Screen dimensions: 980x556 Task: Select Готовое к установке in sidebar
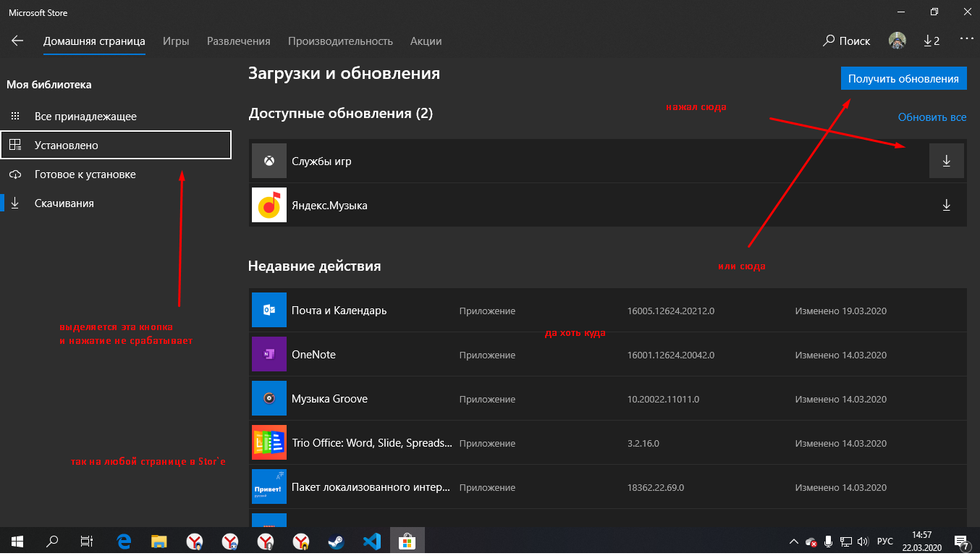pos(116,174)
